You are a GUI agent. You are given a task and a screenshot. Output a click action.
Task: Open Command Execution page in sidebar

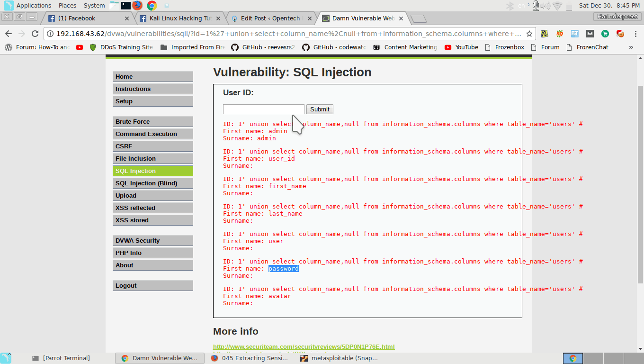(x=153, y=134)
